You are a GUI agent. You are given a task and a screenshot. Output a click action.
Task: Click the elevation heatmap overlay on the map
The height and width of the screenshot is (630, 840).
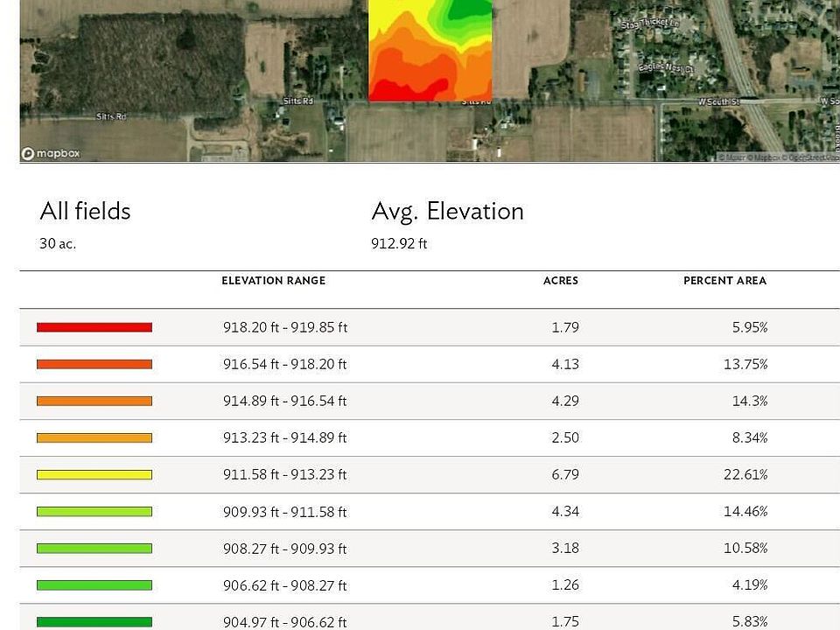pos(430,51)
